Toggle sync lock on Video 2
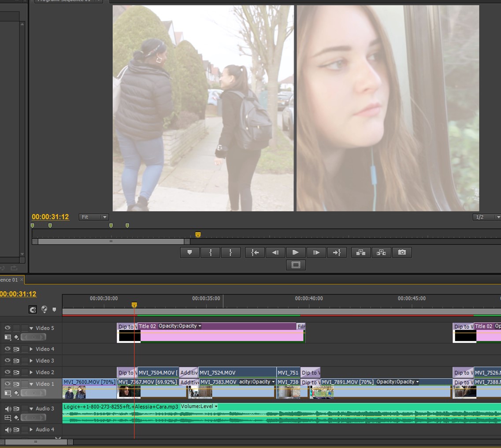 (16, 372)
